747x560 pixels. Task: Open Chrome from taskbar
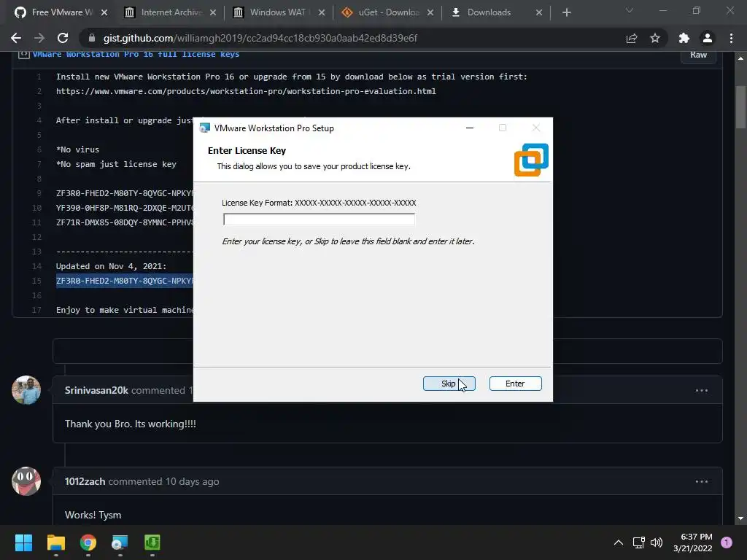[x=88, y=542]
